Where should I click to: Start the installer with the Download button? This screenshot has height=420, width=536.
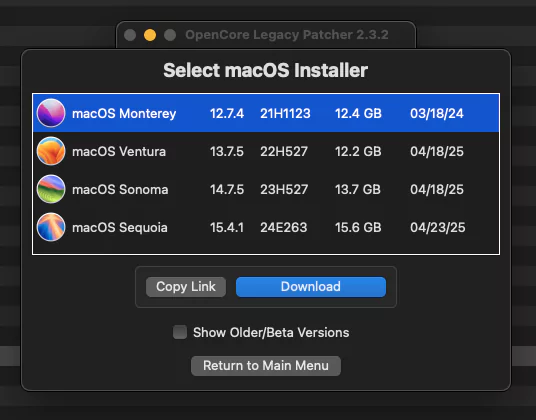pyautogui.click(x=311, y=287)
